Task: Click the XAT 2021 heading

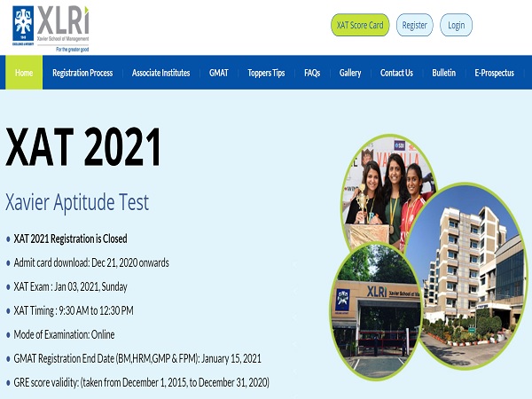Action: tap(83, 146)
